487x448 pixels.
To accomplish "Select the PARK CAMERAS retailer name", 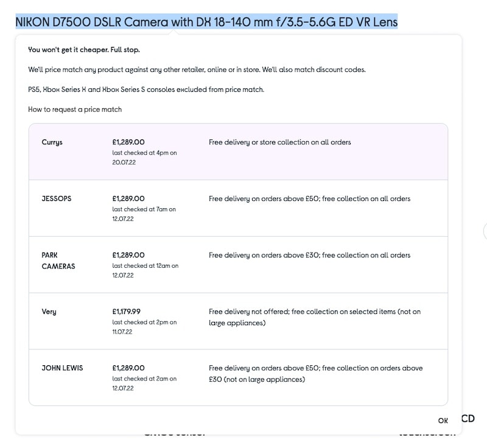I will [58, 261].
